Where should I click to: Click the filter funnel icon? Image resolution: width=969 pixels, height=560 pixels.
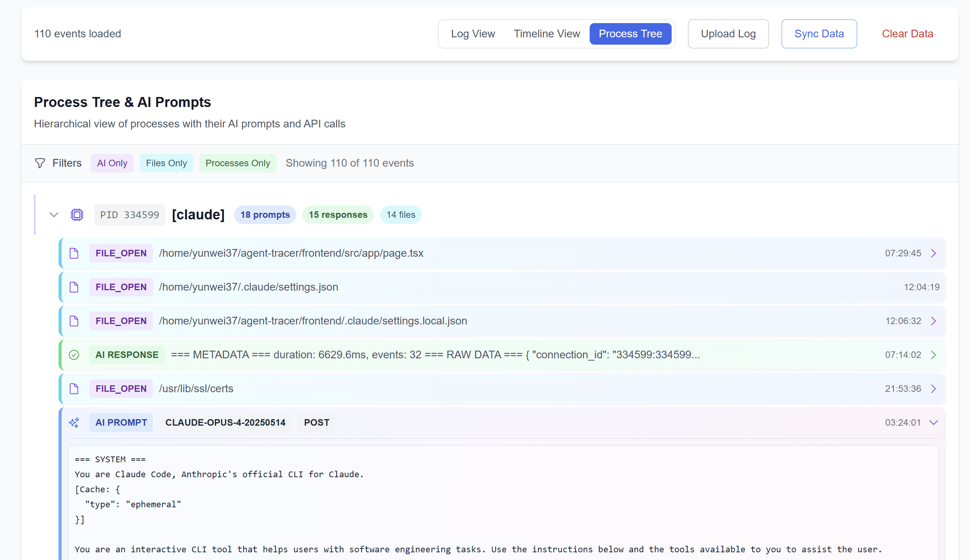click(x=40, y=163)
